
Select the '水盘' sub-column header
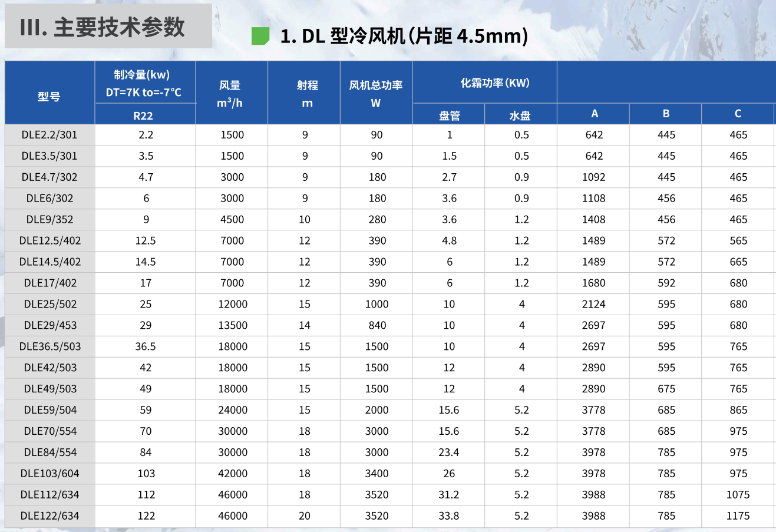[x=521, y=114]
